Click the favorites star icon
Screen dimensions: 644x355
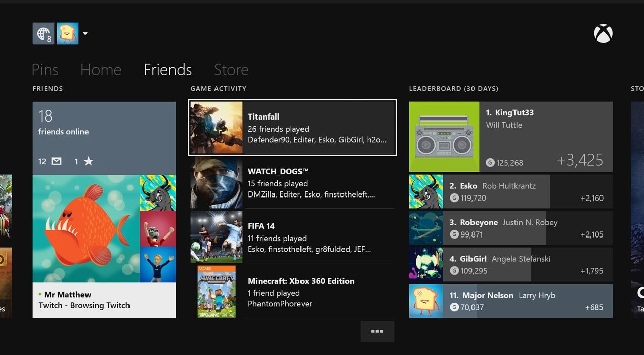[89, 161]
